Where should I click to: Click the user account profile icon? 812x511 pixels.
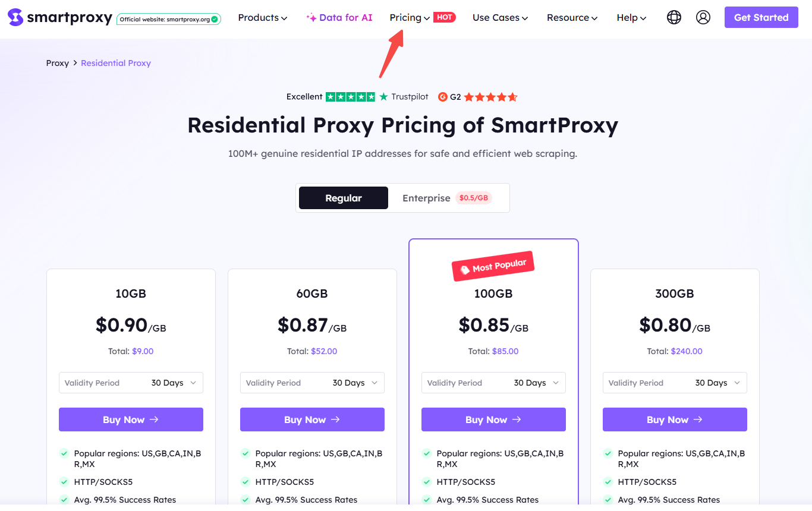coord(703,17)
